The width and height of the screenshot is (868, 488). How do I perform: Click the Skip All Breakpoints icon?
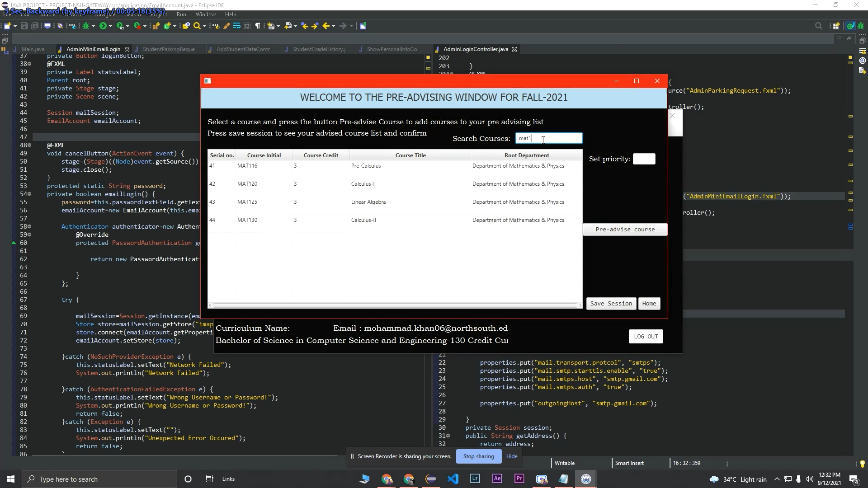[x=60, y=26]
